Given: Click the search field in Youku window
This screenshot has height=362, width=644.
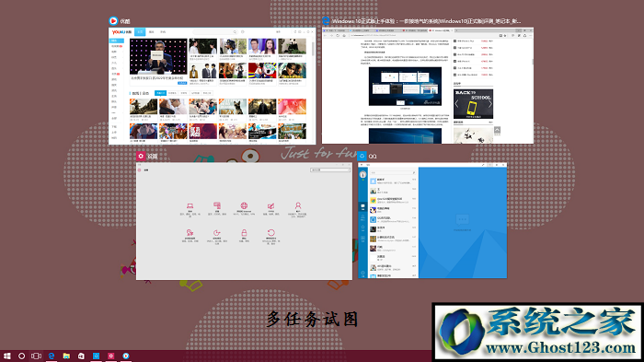Looking at the screenshot, I should [x=215, y=32].
